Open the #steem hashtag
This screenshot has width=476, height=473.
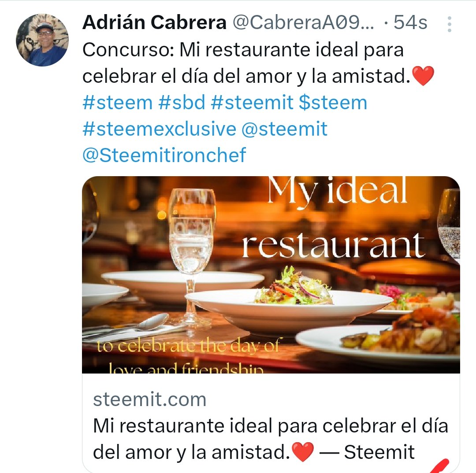118,103
